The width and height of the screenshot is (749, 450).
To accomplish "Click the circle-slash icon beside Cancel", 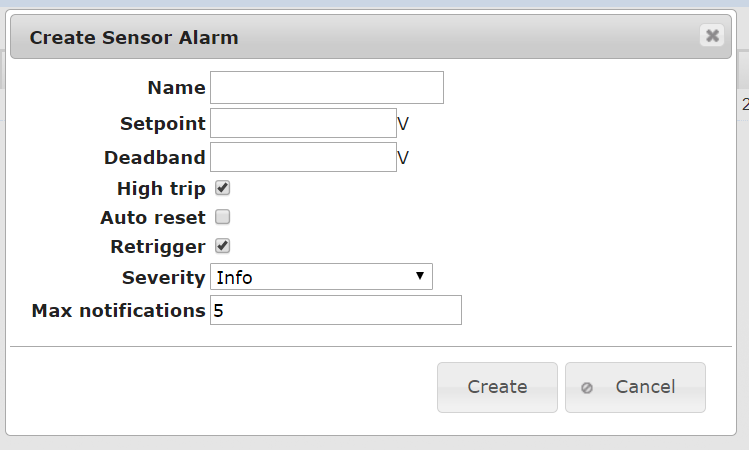I will [587, 388].
